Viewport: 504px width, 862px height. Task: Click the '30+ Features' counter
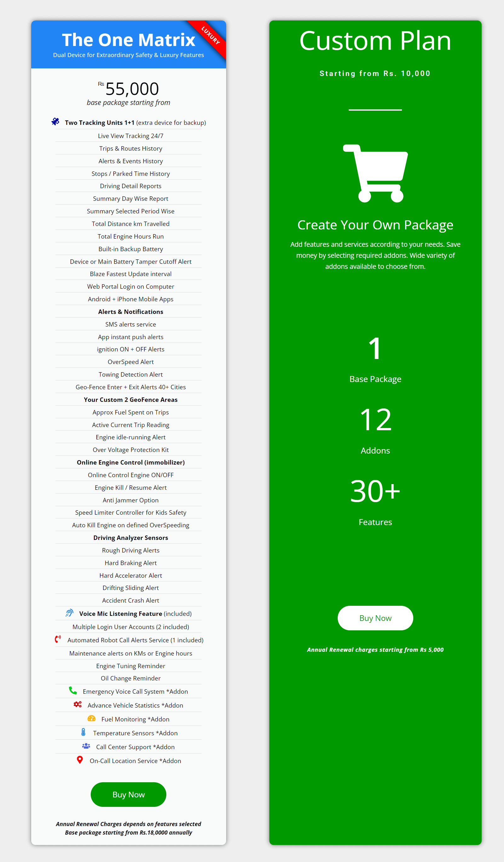375,503
